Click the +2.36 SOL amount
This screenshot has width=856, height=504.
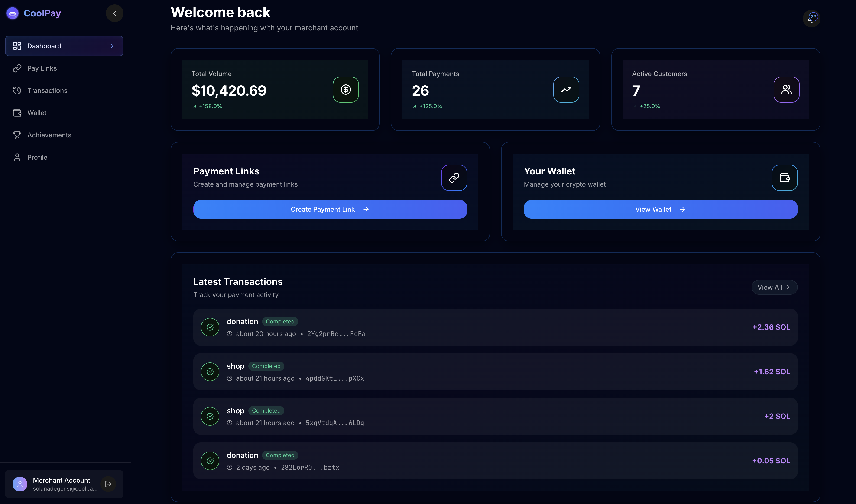(771, 327)
